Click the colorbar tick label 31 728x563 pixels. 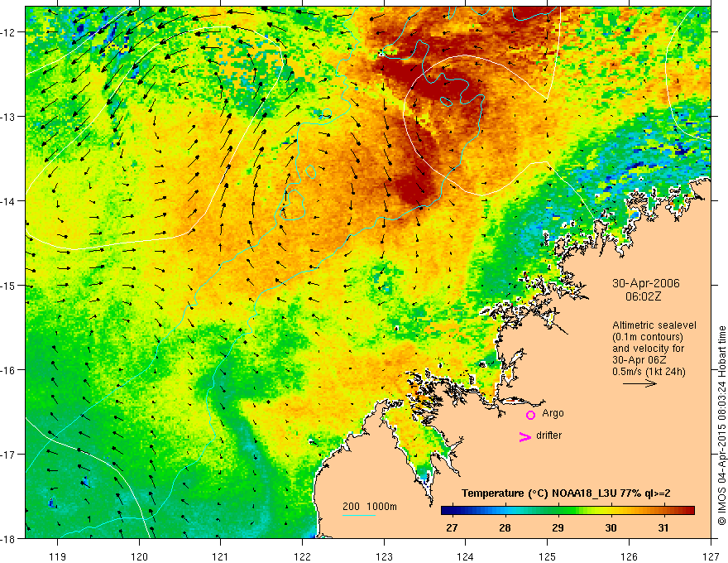663,527
